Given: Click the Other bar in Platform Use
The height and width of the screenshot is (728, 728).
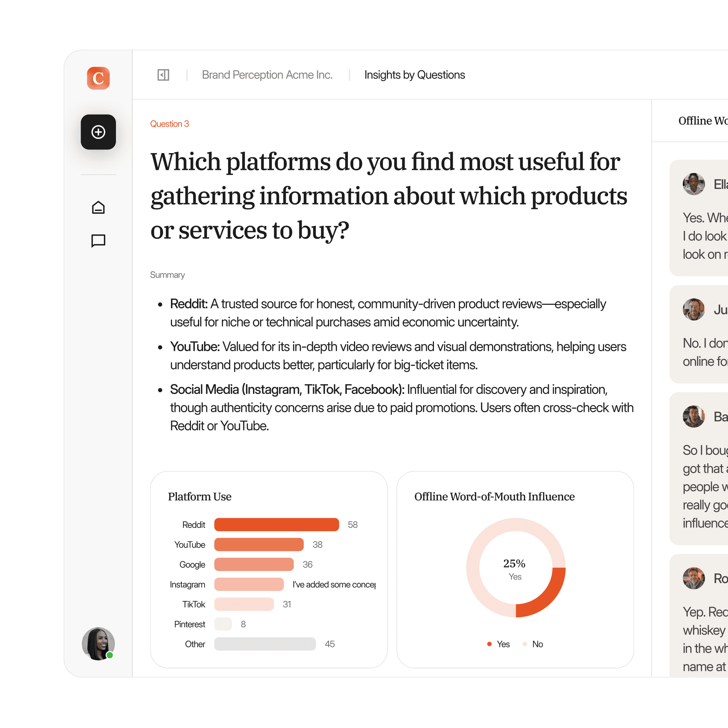Looking at the screenshot, I should click(265, 644).
